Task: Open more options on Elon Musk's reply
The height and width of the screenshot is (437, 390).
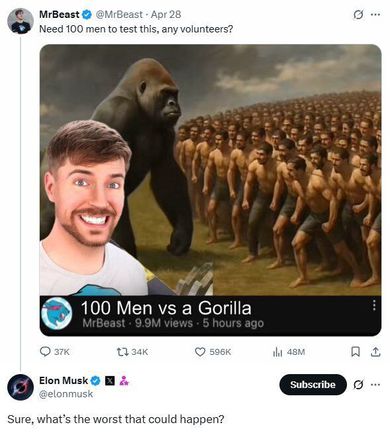Action: pyautogui.click(x=375, y=385)
